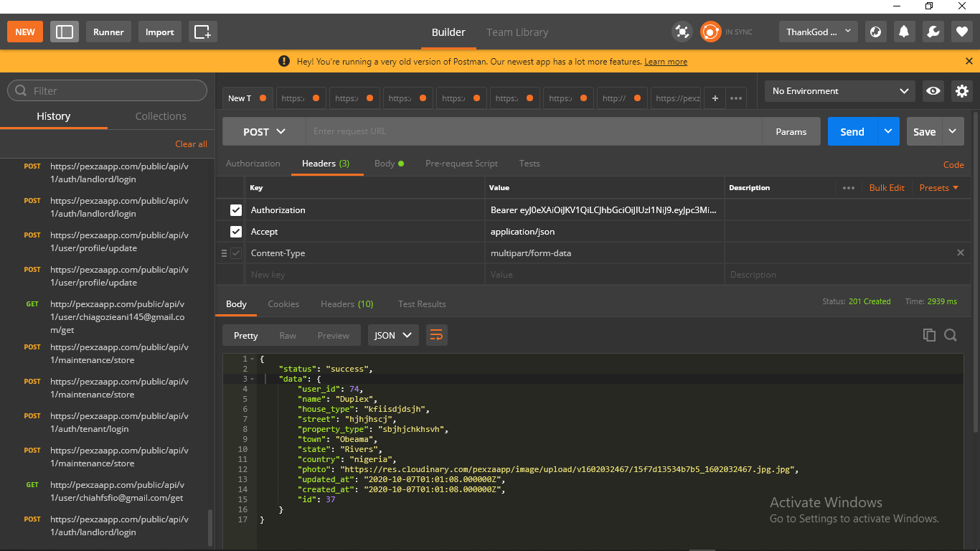
Task: Uncheck the Accept header checkbox
Action: (x=236, y=232)
